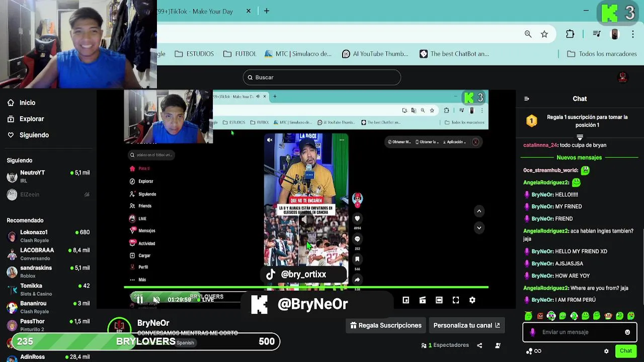Image resolution: width=644 pixels, height=362 pixels.
Task: Open NeutroYT channel from following list
Action: pos(48,176)
